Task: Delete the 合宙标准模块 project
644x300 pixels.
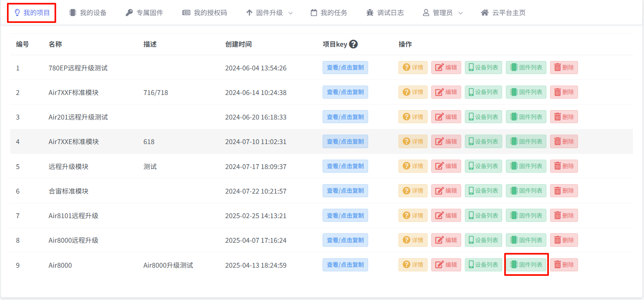Action: click(564, 191)
